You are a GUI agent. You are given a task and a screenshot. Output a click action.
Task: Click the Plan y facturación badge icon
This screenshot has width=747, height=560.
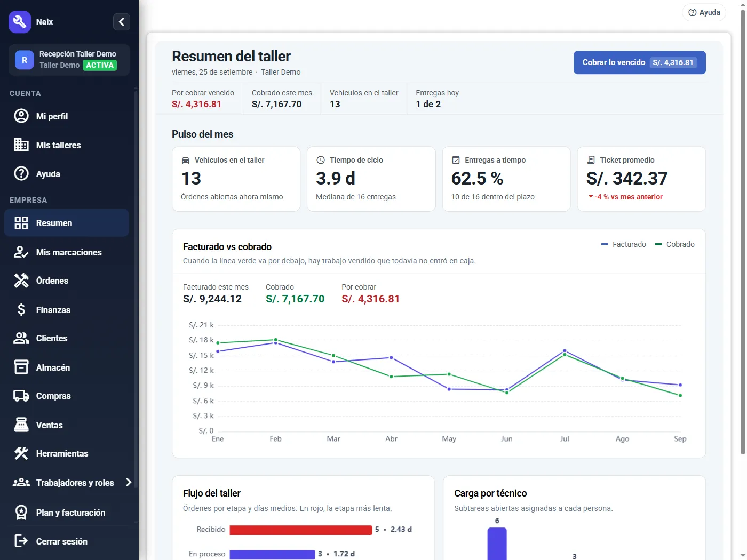(21, 513)
